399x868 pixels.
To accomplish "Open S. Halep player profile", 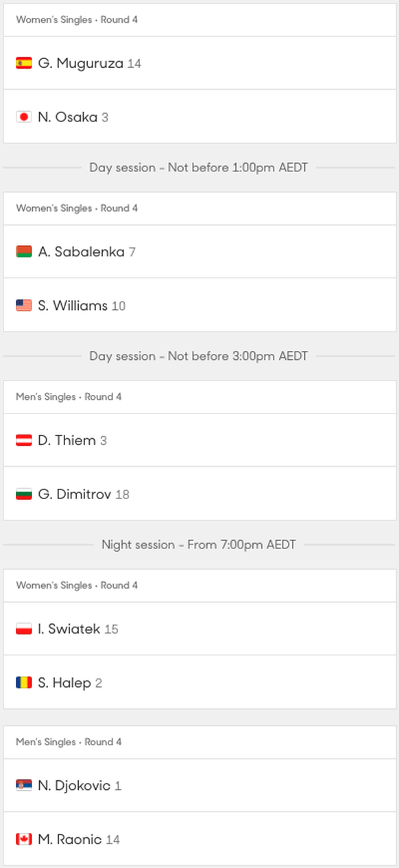I will [64, 684].
